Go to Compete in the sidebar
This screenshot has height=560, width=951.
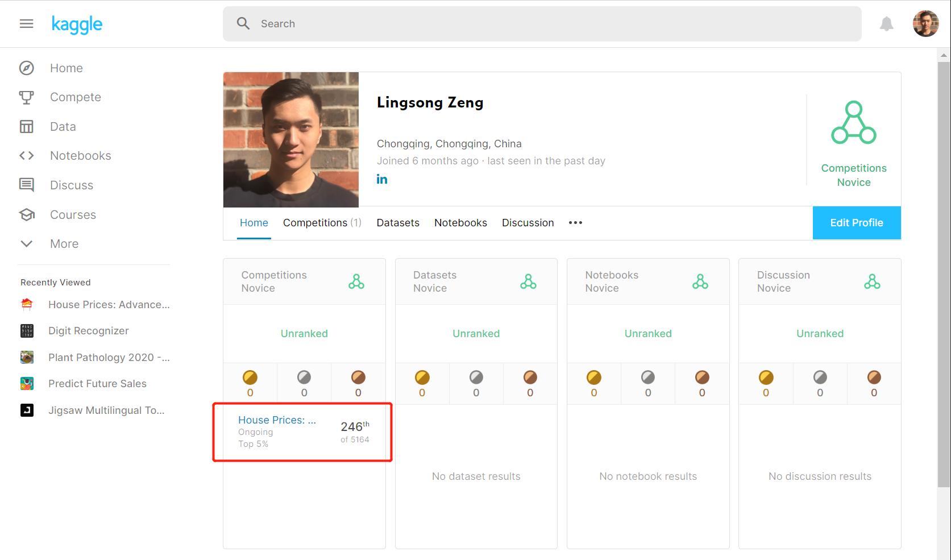point(76,97)
